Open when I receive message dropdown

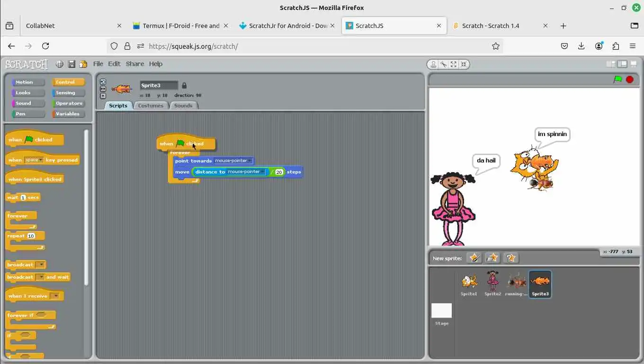click(55, 296)
